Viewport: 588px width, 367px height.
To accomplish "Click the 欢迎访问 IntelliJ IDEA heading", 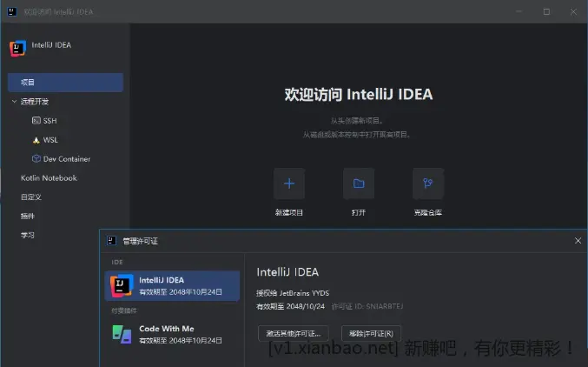I will click(359, 94).
